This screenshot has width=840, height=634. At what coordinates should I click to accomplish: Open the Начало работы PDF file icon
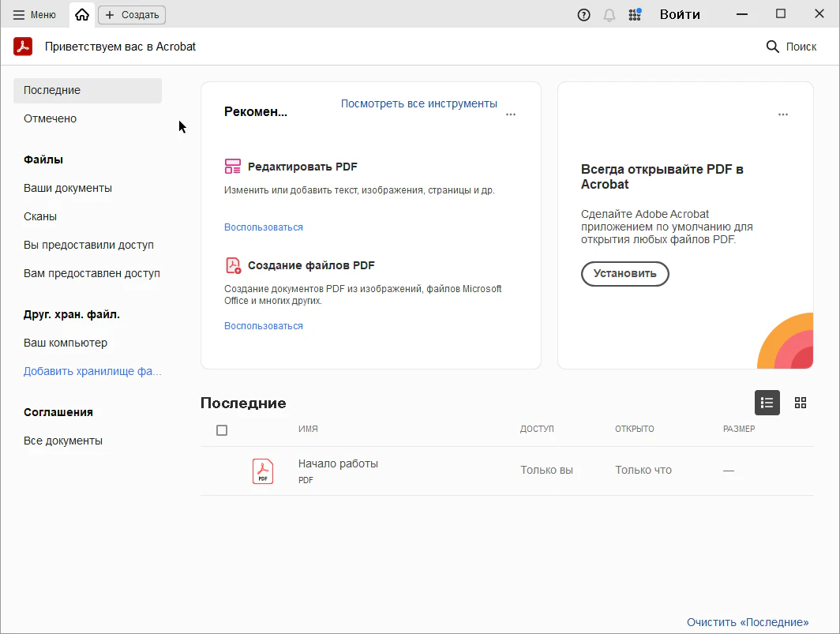(263, 471)
